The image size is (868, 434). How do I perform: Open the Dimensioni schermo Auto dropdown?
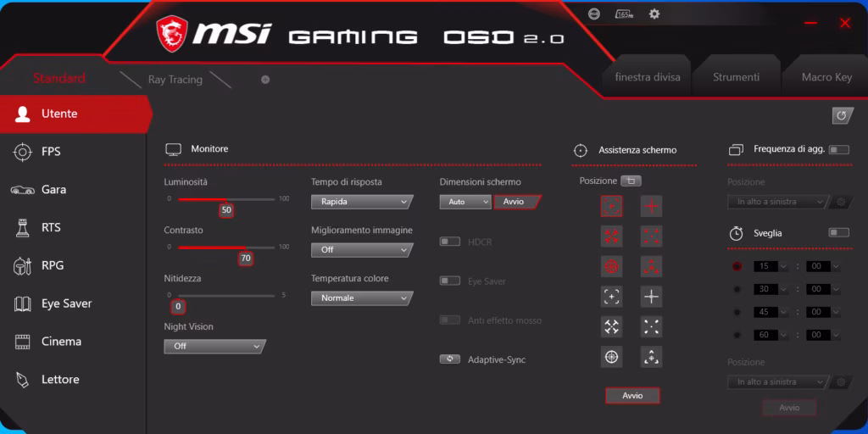coord(465,202)
